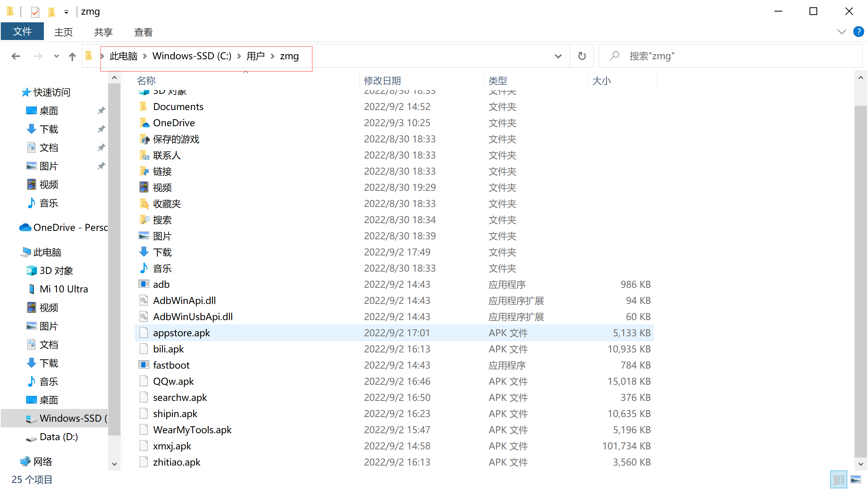Click properties icon in quick access toolbar

coord(35,12)
